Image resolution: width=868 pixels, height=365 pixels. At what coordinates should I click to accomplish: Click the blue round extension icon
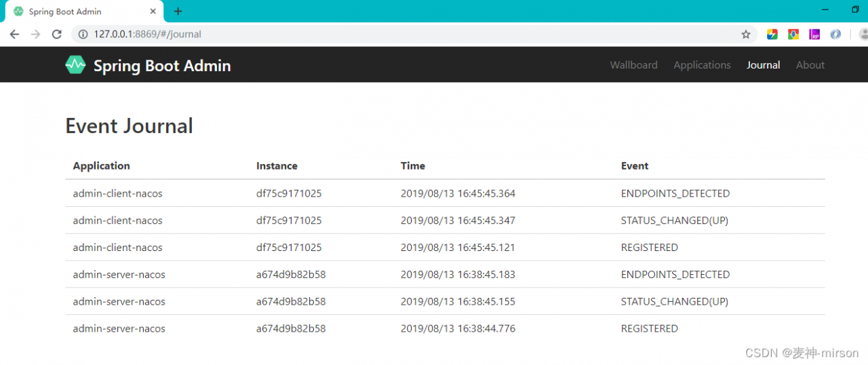[x=835, y=35]
